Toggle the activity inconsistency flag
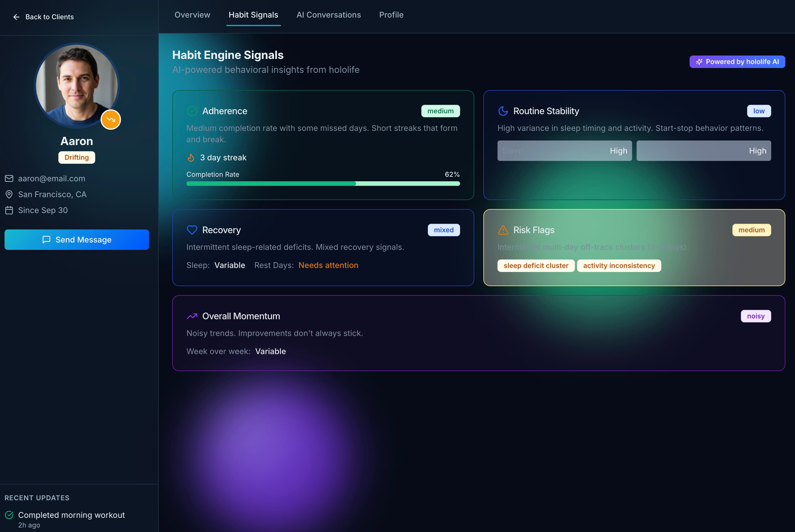The height and width of the screenshot is (532, 795). [619, 266]
